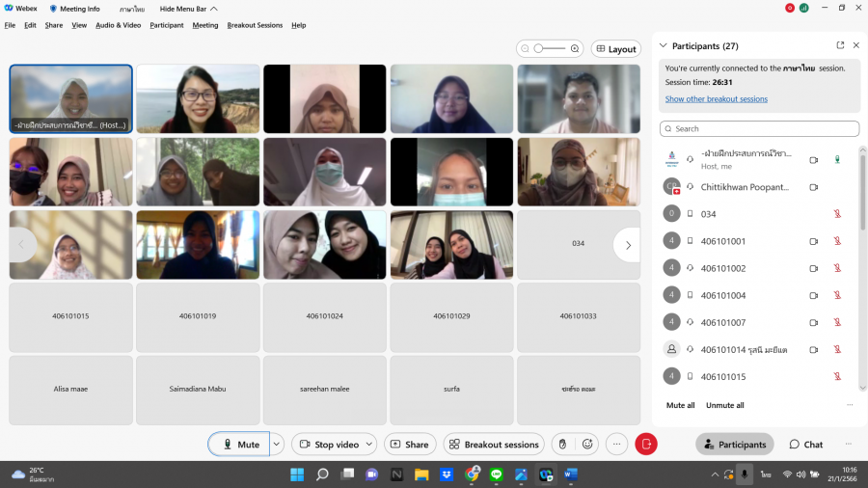Pop out the Participants panel
The width and height of the screenshot is (868, 488).
pyautogui.click(x=840, y=45)
